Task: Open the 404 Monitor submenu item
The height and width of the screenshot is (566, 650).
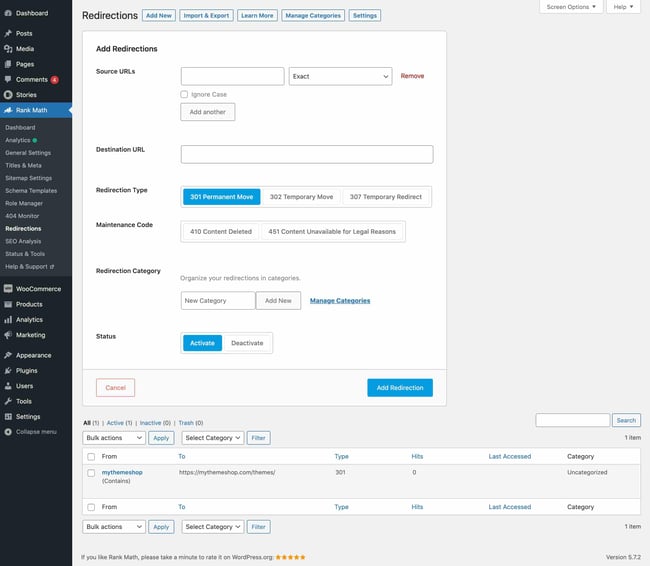Action: [x=22, y=216]
